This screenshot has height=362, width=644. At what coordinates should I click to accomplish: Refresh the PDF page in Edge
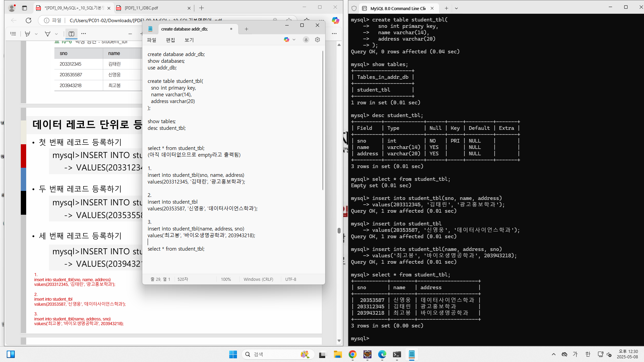pos(29,20)
